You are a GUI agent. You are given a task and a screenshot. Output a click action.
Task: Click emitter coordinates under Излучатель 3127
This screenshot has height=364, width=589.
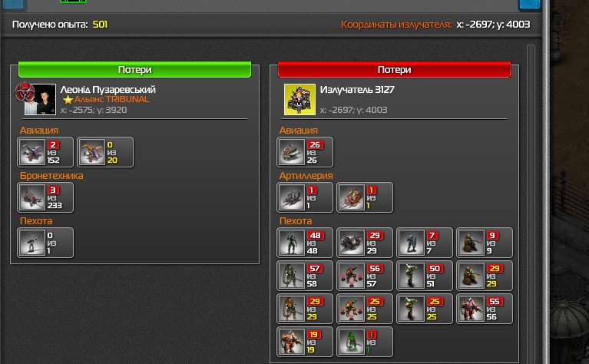click(x=353, y=110)
